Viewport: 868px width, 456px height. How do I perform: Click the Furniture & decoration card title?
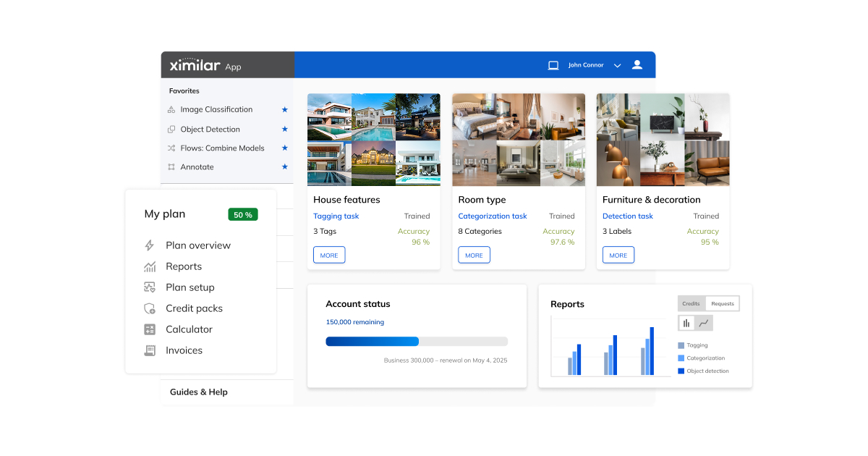coord(652,200)
